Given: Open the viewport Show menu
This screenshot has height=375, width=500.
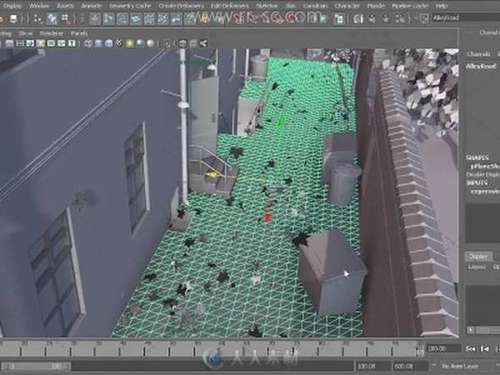Looking at the screenshot, I should (x=25, y=33).
